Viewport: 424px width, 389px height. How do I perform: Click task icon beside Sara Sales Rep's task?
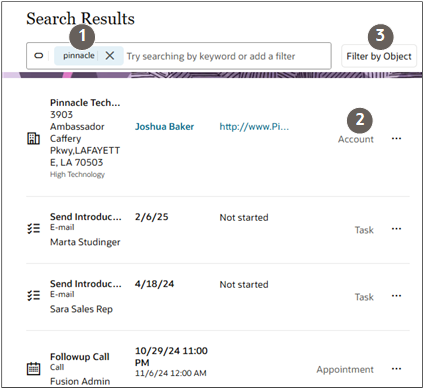click(33, 296)
